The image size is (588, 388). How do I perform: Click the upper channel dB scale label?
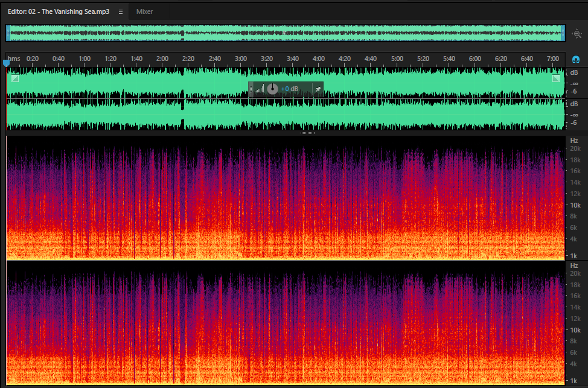(574, 73)
